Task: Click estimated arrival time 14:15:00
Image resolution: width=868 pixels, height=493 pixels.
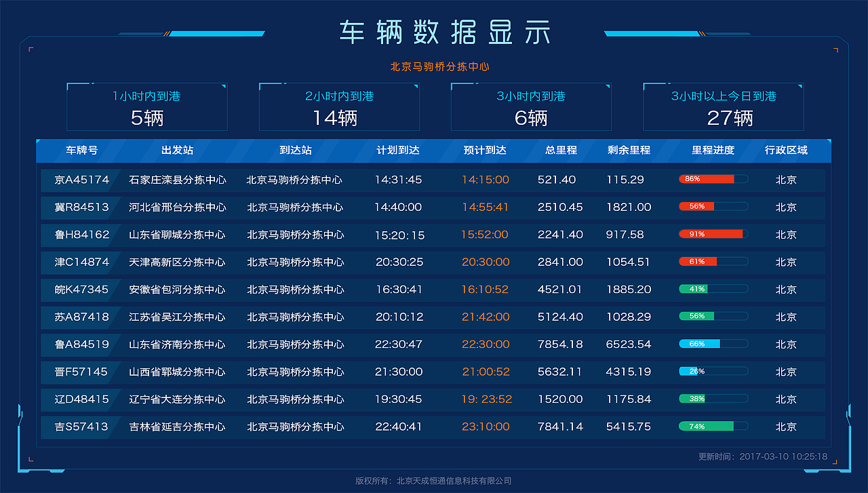Action: pos(486,180)
